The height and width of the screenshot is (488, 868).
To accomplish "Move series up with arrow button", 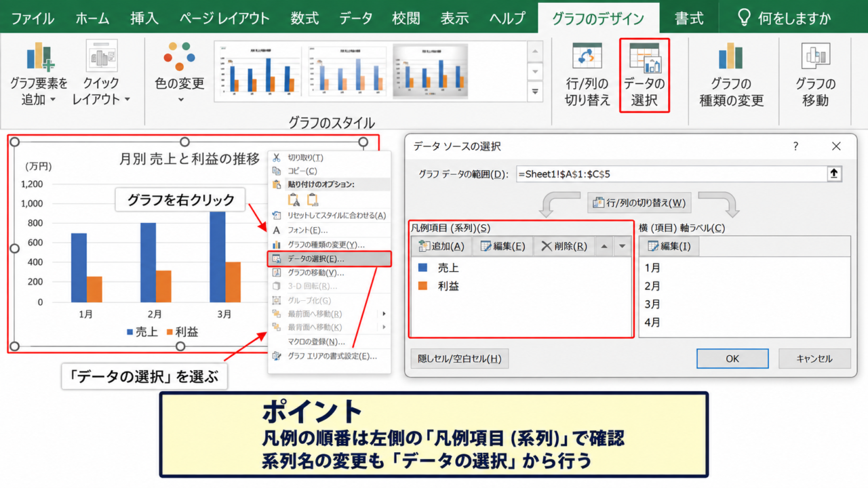I will (x=604, y=246).
